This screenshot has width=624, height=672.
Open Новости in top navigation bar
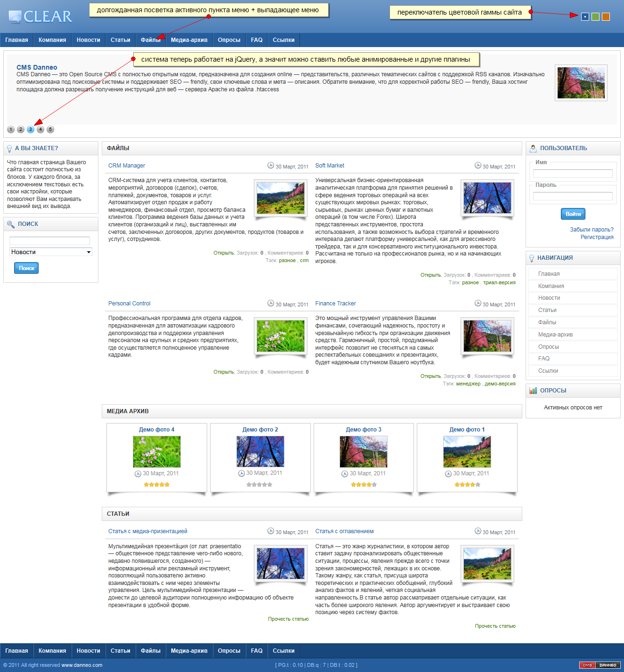tap(89, 40)
